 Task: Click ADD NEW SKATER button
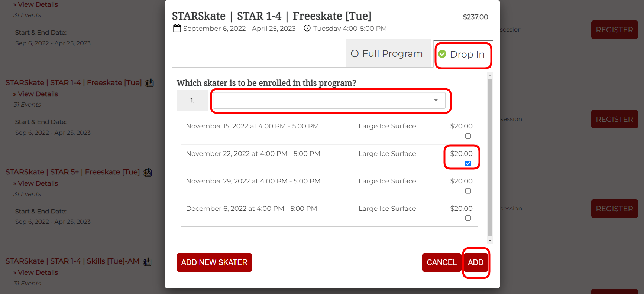[x=214, y=262]
